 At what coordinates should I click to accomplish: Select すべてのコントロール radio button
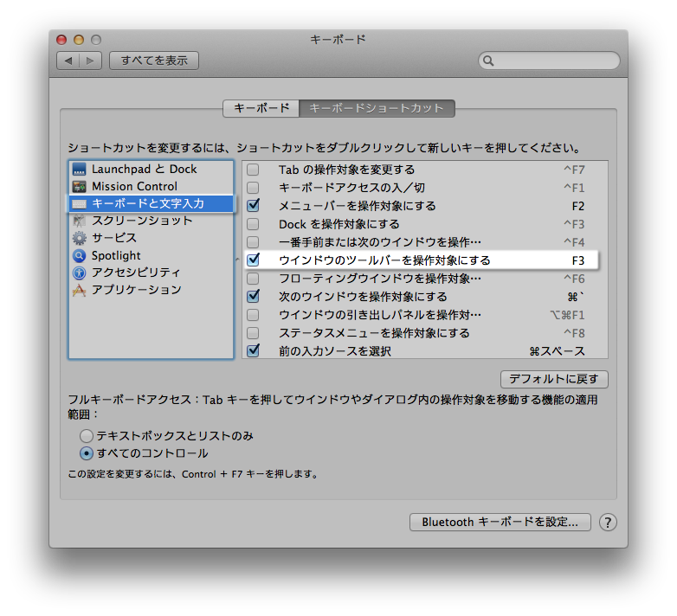[x=87, y=453]
